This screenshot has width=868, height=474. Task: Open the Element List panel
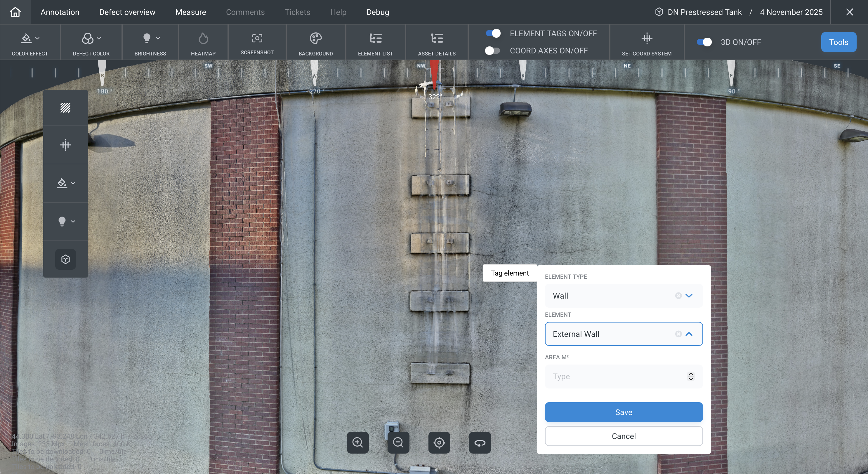[375, 42]
